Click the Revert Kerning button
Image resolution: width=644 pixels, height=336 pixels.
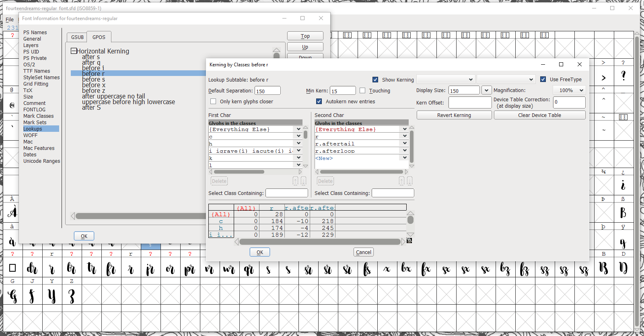(454, 115)
